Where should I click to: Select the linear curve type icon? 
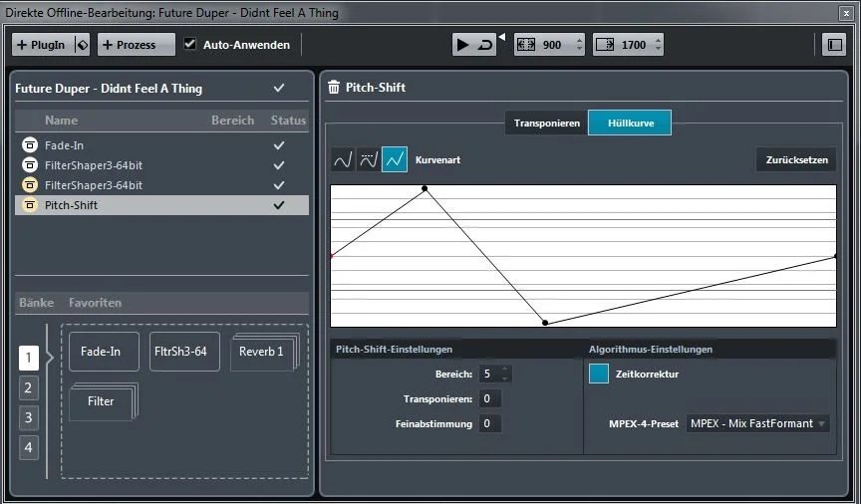pos(395,159)
